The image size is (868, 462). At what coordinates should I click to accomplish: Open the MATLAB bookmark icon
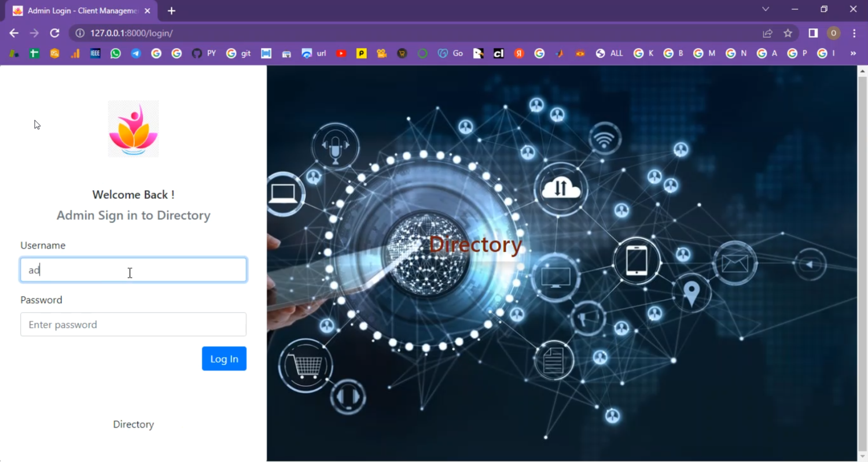coord(560,53)
